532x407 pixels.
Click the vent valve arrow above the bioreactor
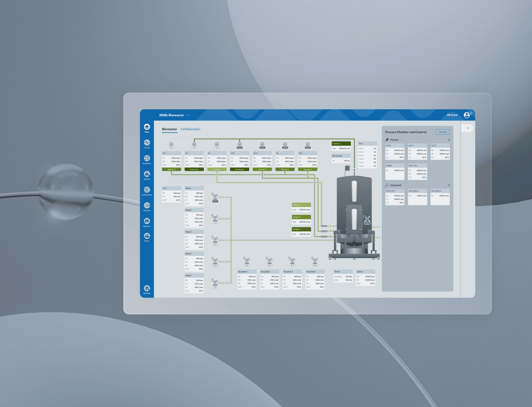tap(354, 170)
